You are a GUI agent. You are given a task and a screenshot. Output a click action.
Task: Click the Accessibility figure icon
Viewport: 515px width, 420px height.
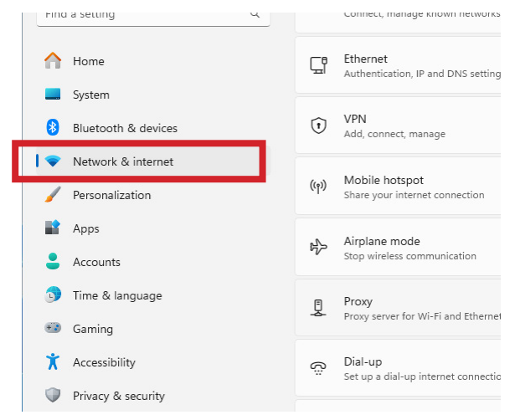click(x=53, y=361)
